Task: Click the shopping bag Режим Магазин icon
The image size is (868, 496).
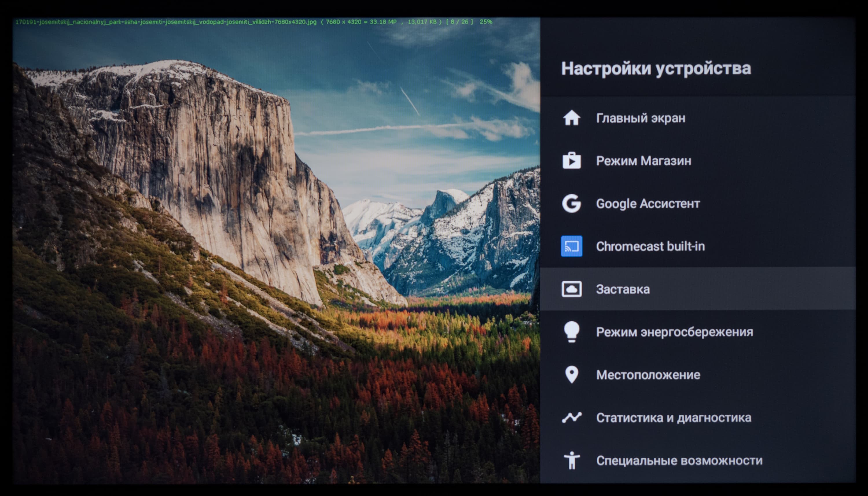Action: tap(571, 161)
